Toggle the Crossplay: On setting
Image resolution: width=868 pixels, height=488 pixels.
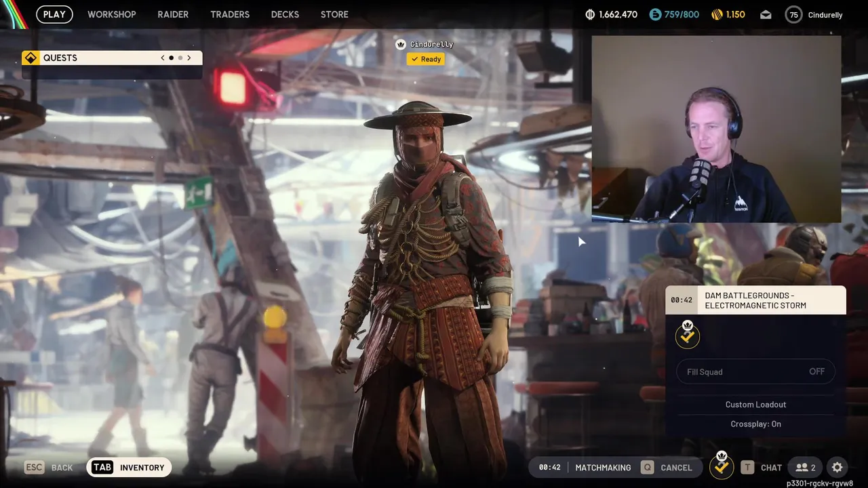[x=755, y=424]
